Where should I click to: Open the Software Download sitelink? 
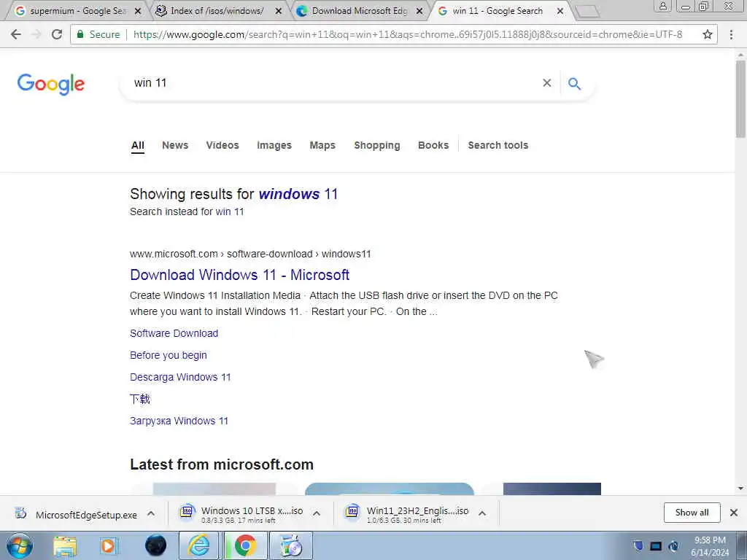click(174, 333)
